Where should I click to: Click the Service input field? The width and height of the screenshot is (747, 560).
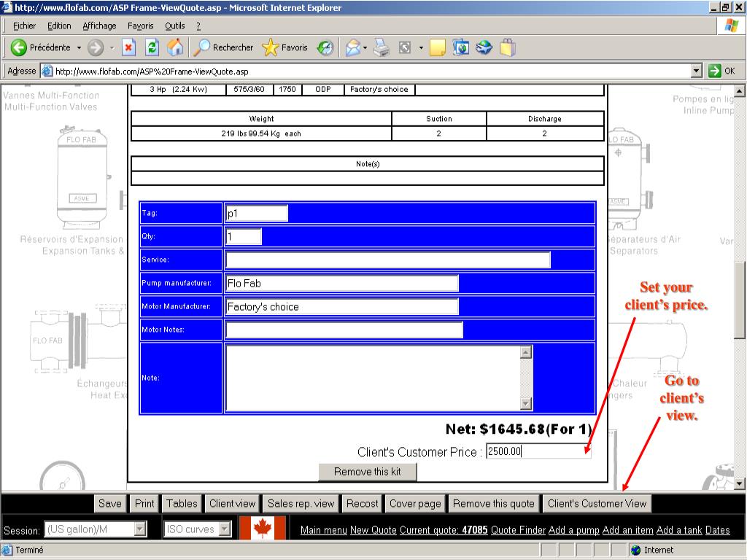(x=388, y=260)
